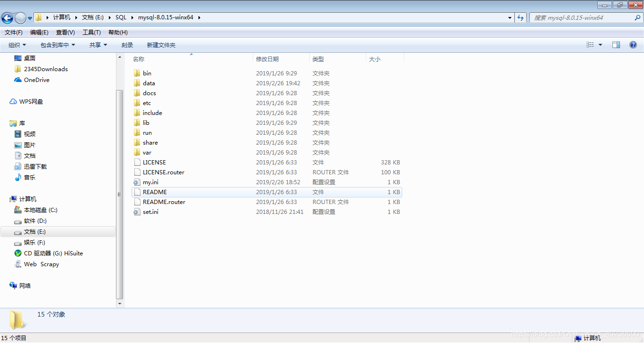Expand the 共享 dropdown
This screenshot has width=644, height=343.
98,45
